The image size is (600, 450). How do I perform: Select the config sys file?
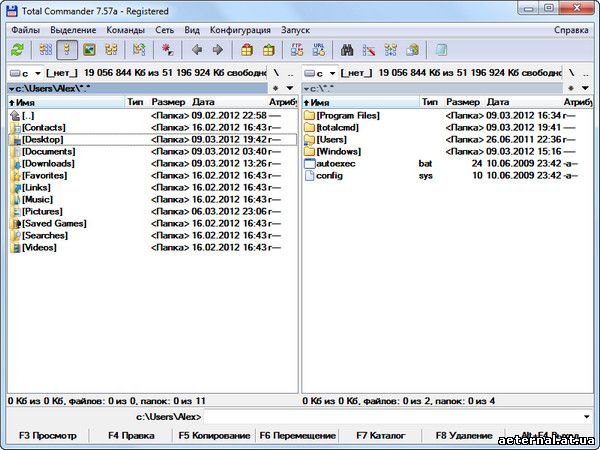pos(447,176)
